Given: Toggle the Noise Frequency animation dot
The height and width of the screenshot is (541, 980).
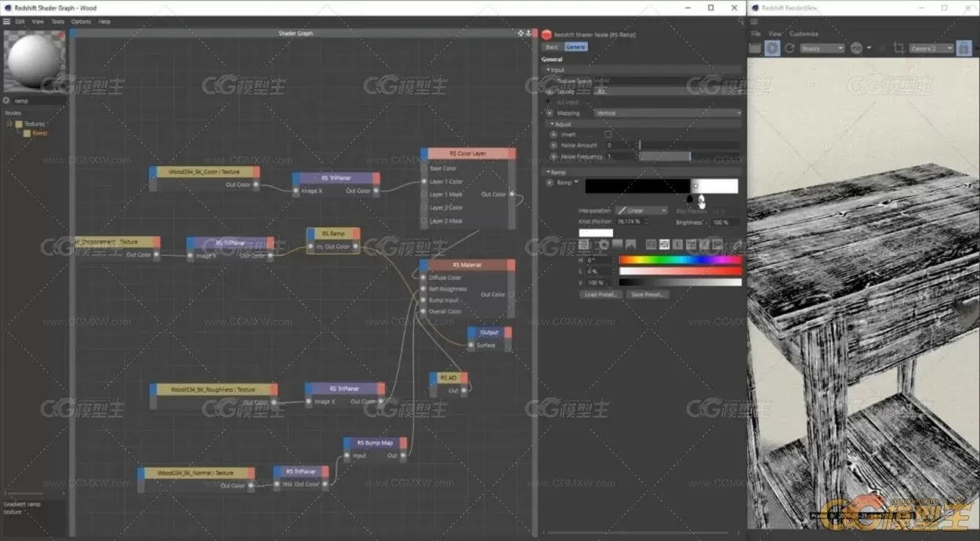Looking at the screenshot, I should click(554, 156).
